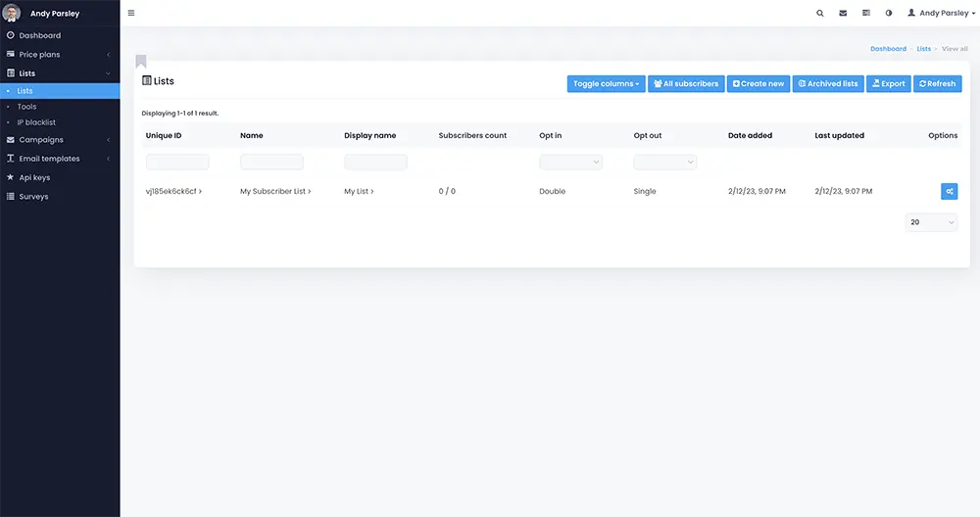Open the Tools submenu item

click(x=60, y=107)
